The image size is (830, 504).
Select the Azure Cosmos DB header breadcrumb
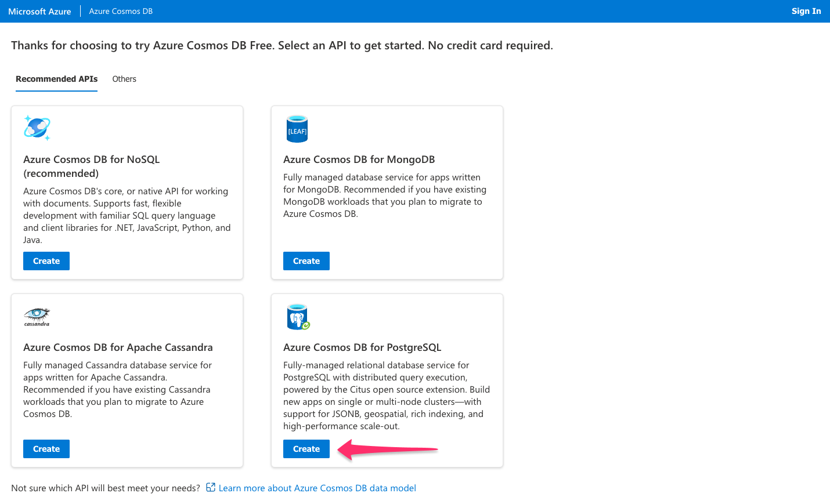click(x=120, y=11)
